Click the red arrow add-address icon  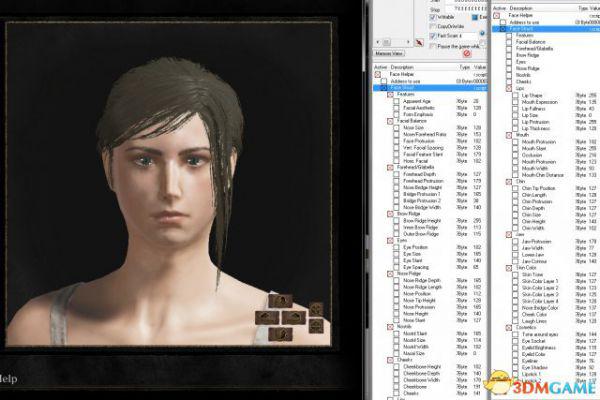click(x=419, y=42)
